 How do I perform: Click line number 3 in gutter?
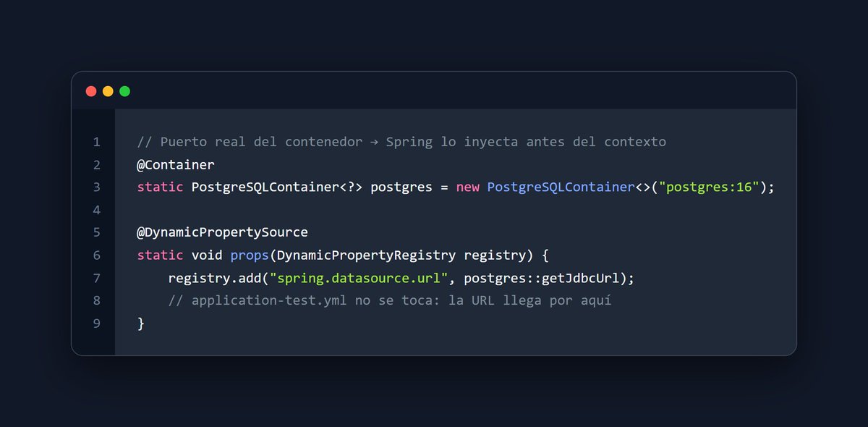point(97,187)
